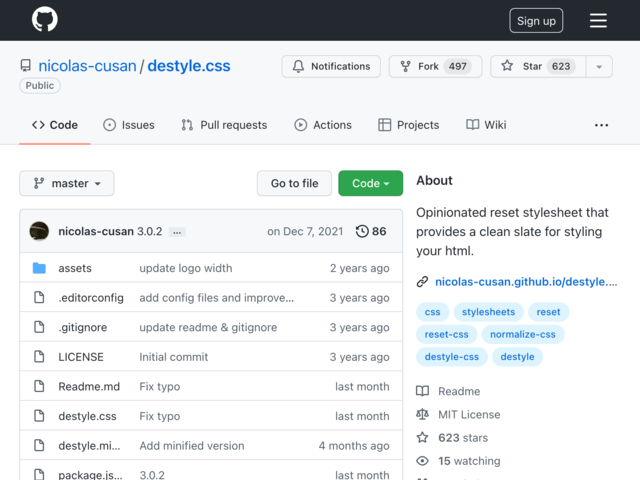View the 623 stars link
Screen dimensions: 640x480
(x=452, y=438)
